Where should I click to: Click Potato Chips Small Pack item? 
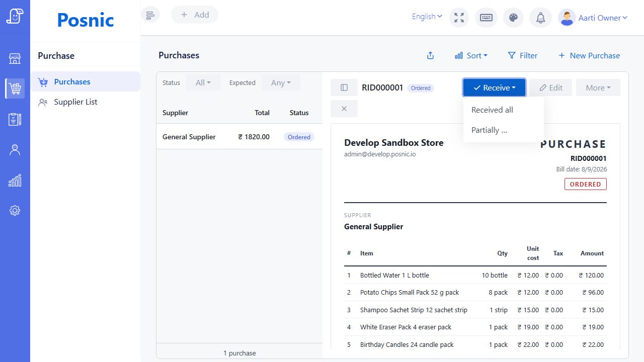coord(410,292)
